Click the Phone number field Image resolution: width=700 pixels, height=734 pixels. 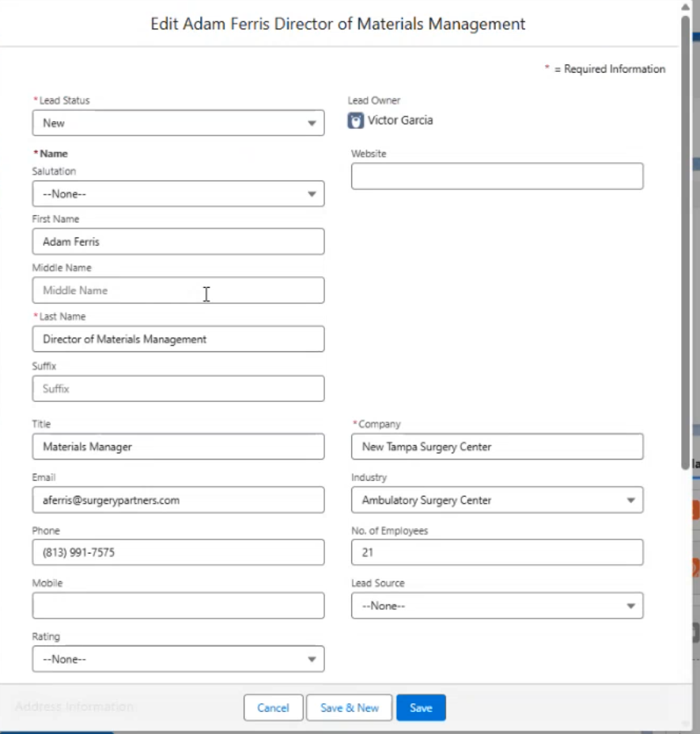pos(178,553)
